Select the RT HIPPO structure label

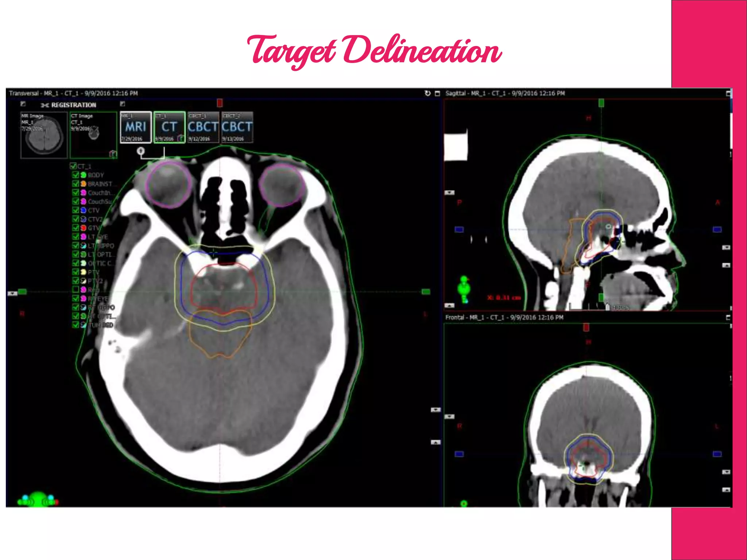tap(101, 307)
